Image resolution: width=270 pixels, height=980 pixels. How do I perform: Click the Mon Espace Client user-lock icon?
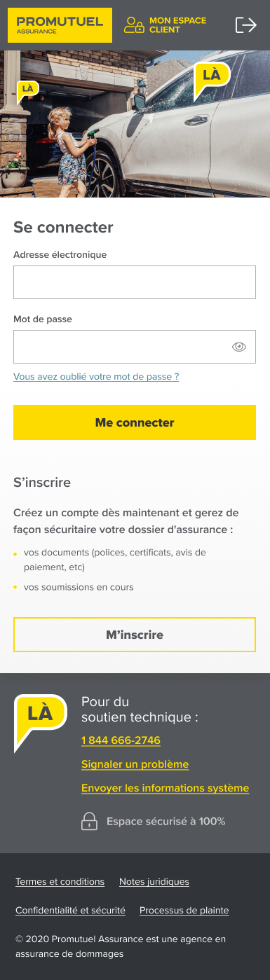click(134, 25)
